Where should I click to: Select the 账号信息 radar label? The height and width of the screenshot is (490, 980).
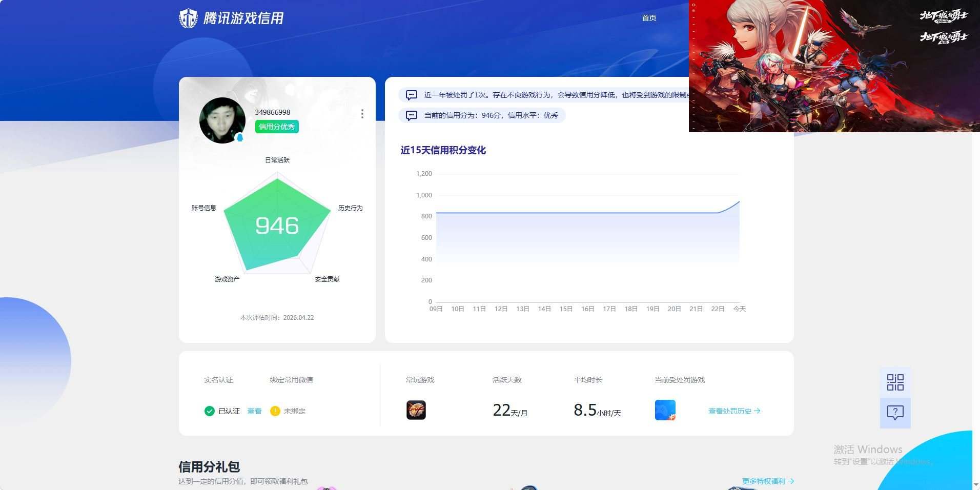[x=204, y=208]
